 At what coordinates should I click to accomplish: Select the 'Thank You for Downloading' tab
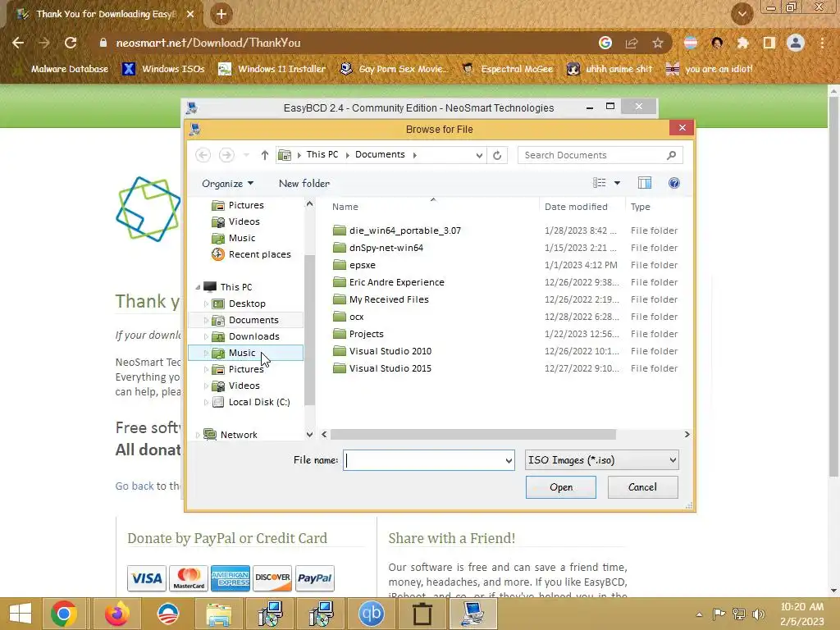pyautogui.click(x=103, y=14)
